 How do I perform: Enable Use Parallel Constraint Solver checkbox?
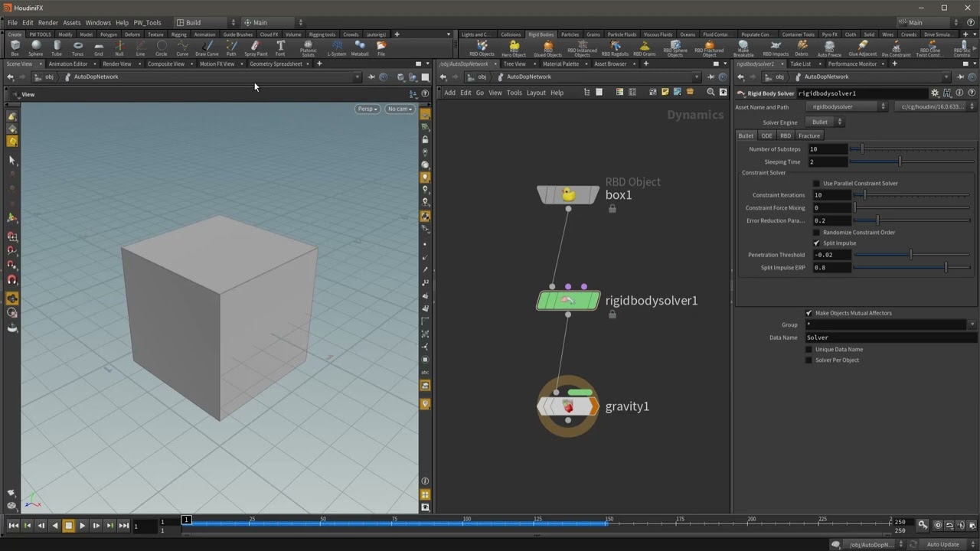(x=816, y=184)
